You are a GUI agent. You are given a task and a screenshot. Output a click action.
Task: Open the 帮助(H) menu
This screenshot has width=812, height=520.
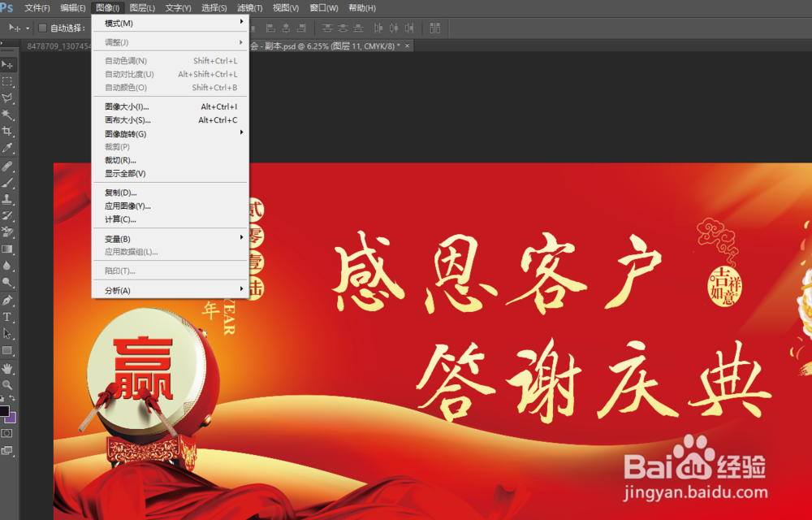(x=362, y=8)
